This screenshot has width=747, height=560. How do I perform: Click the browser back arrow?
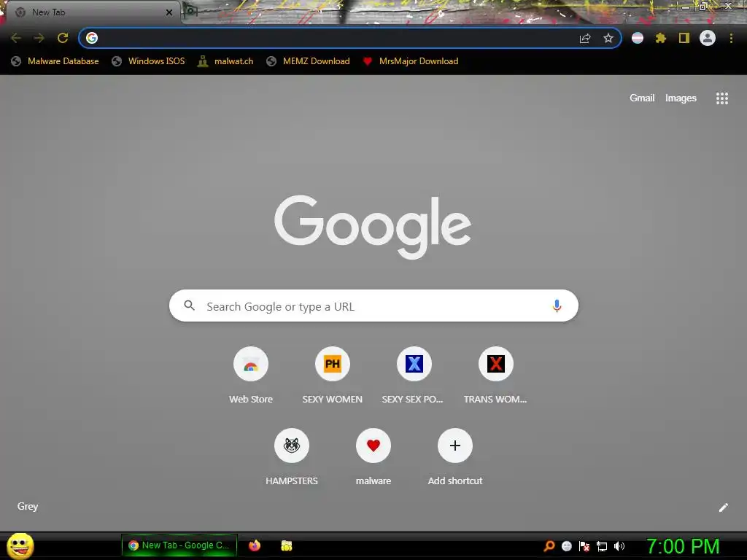click(16, 38)
